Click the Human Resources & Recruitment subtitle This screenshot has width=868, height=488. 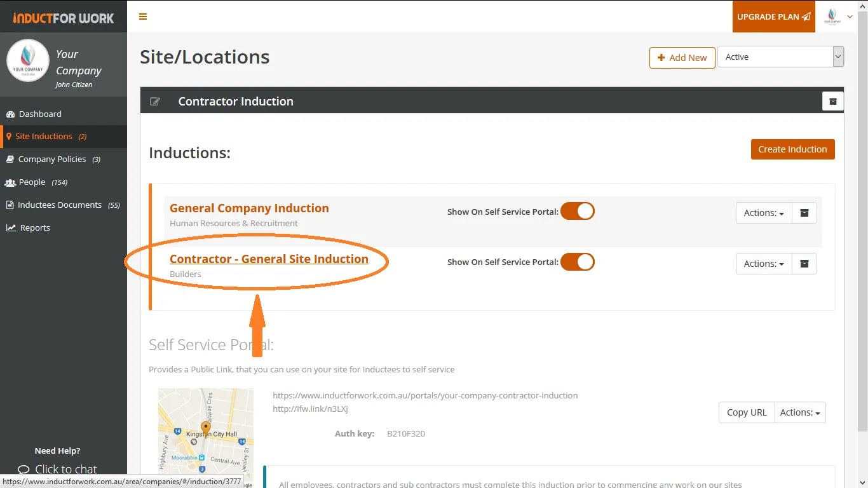point(234,224)
